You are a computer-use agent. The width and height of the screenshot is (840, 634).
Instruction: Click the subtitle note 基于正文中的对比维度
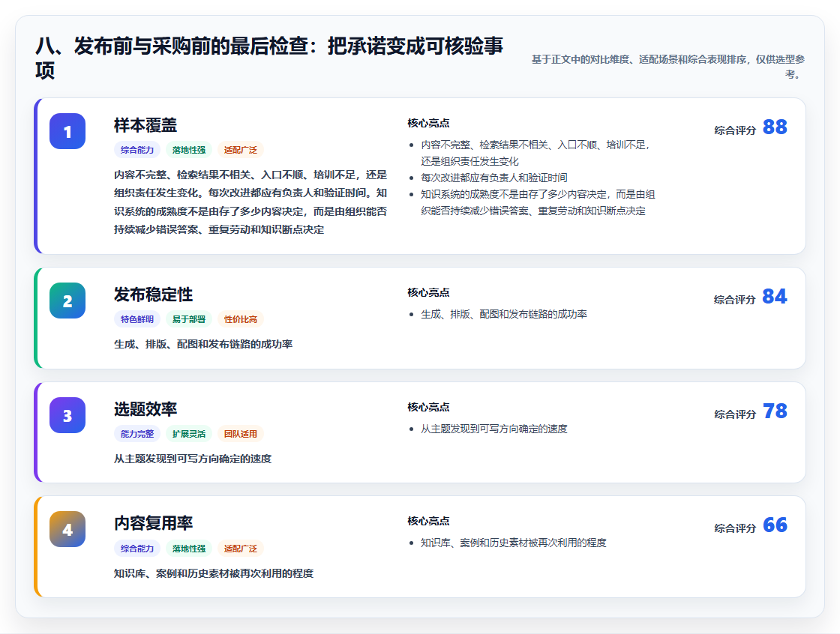click(668, 67)
